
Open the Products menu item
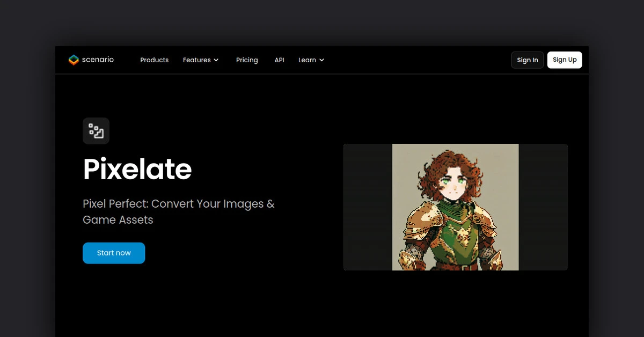click(154, 60)
